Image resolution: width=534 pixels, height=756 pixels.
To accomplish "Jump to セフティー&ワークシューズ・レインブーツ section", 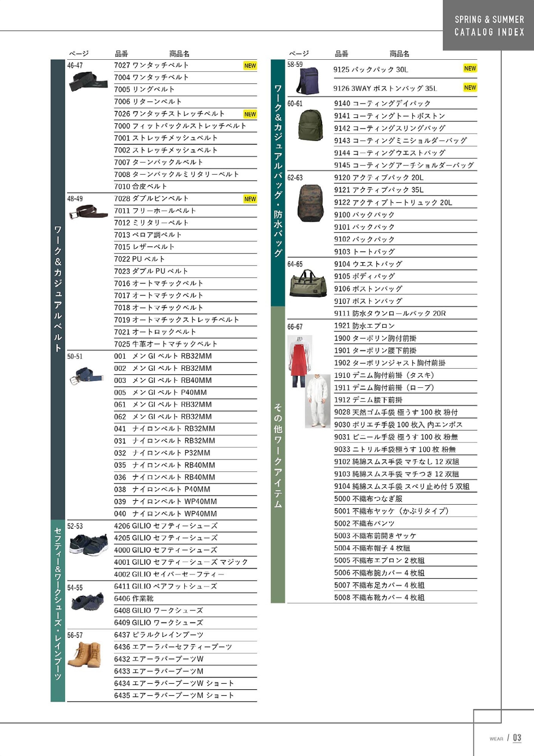I will tap(58, 610).
